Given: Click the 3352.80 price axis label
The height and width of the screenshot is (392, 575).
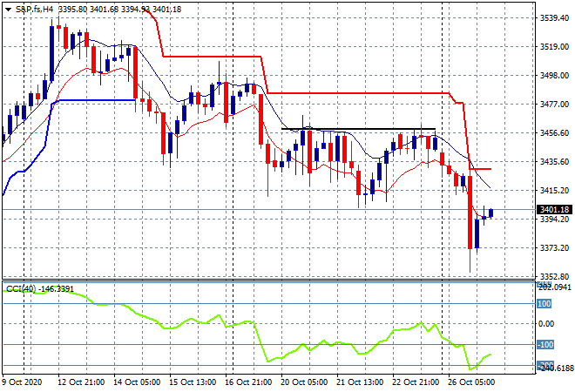Looking at the screenshot, I should [x=554, y=276].
